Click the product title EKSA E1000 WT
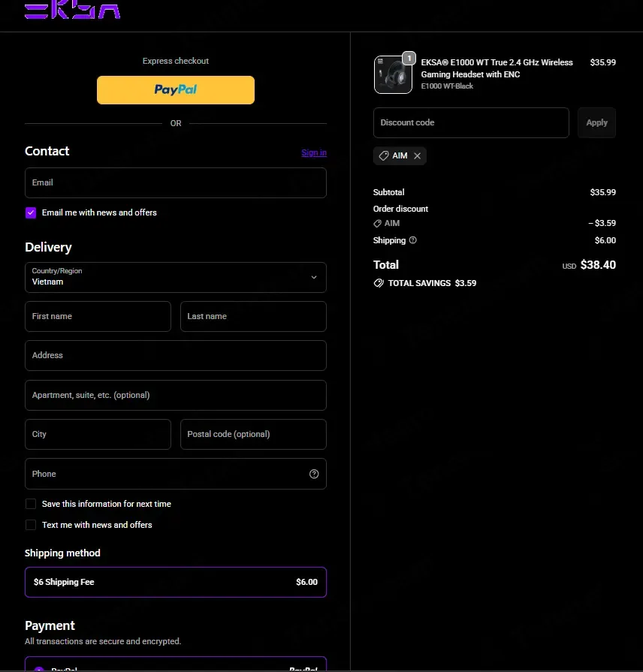Image resolution: width=643 pixels, height=672 pixels. click(x=497, y=68)
